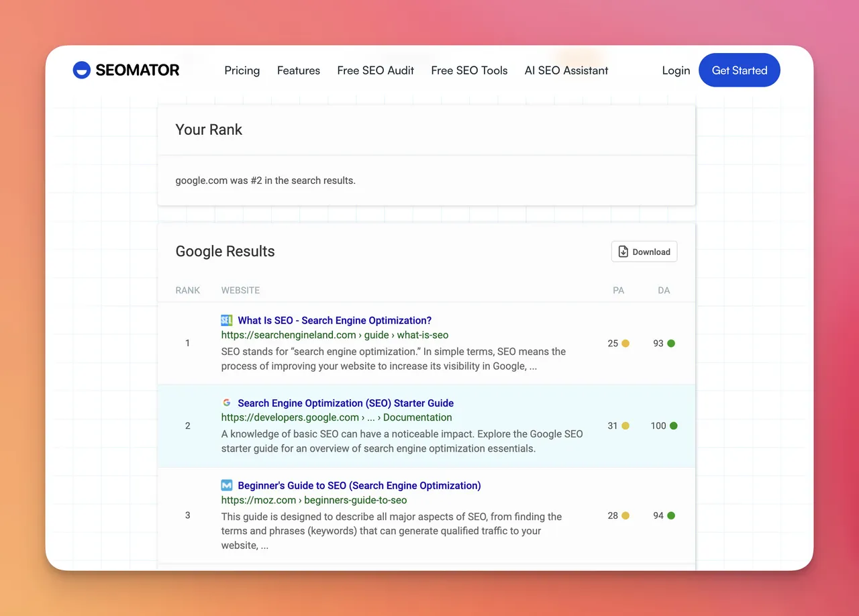859x616 pixels.
Task: Click the download file icon
Action: click(x=623, y=252)
